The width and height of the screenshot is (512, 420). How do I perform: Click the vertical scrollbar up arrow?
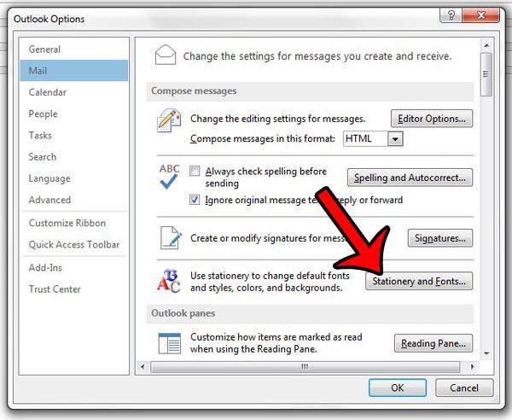(486, 45)
